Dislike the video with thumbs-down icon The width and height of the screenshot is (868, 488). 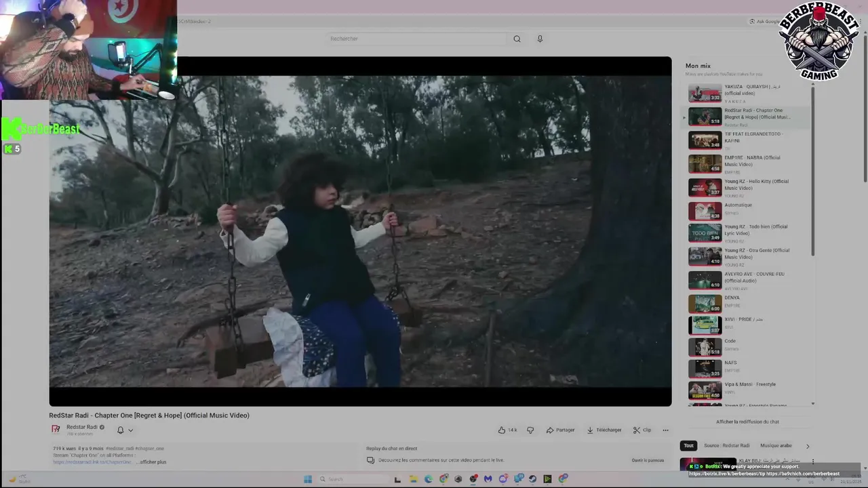point(530,430)
